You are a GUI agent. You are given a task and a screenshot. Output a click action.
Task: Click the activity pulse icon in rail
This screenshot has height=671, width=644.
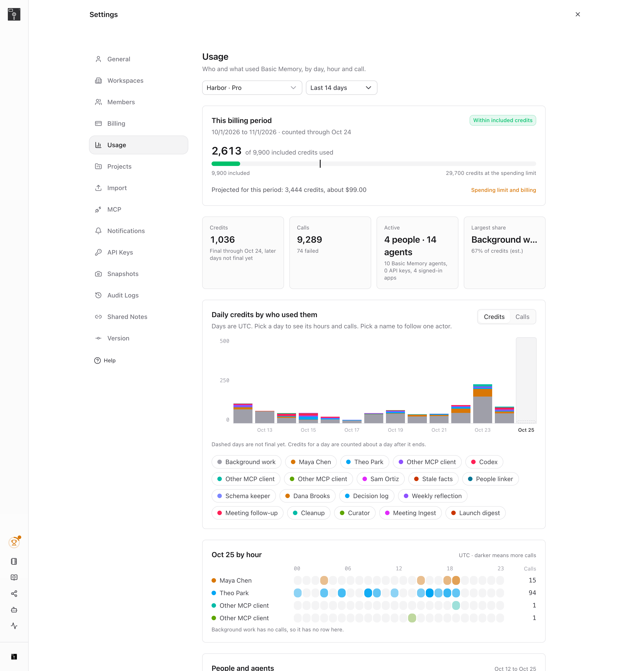(x=14, y=626)
